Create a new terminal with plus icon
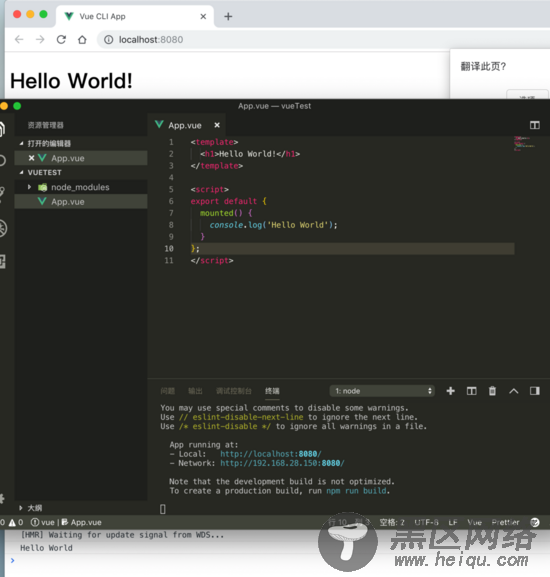The width and height of the screenshot is (550, 577). pyautogui.click(x=450, y=391)
